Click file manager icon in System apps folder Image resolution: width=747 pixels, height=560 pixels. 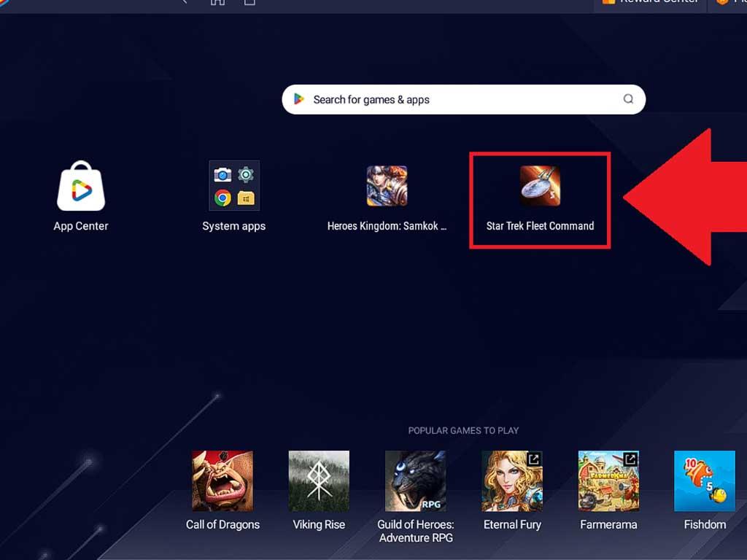[x=246, y=198]
